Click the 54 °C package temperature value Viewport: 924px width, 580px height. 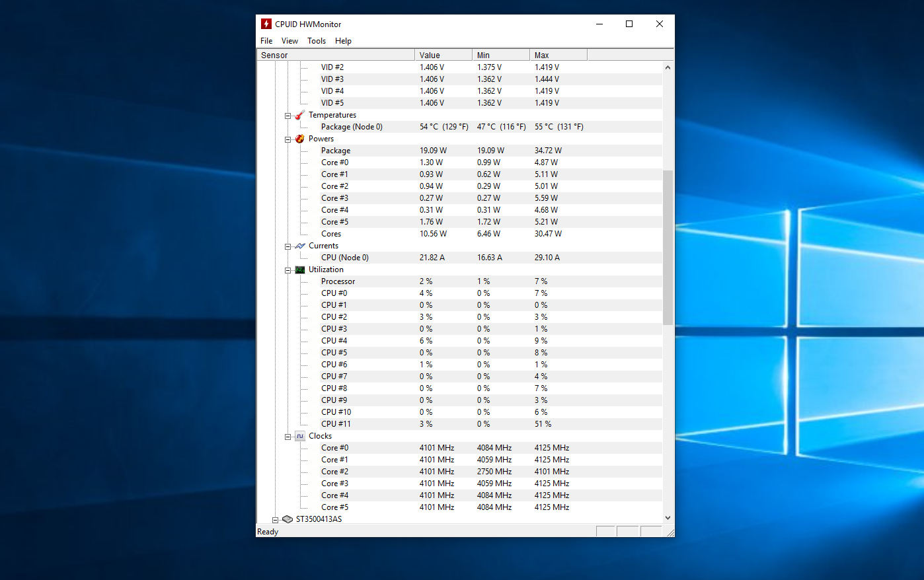pyautogui.click(x=444, y=127)
